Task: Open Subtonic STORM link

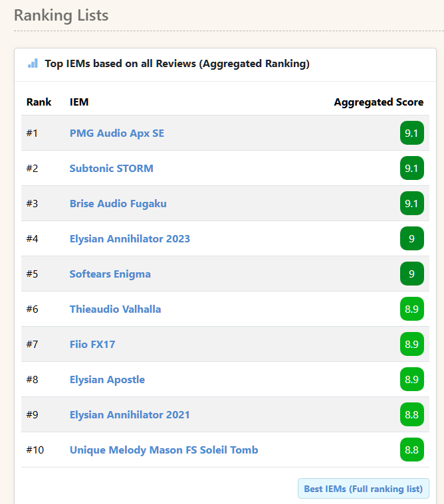Action: pos(111,169)
